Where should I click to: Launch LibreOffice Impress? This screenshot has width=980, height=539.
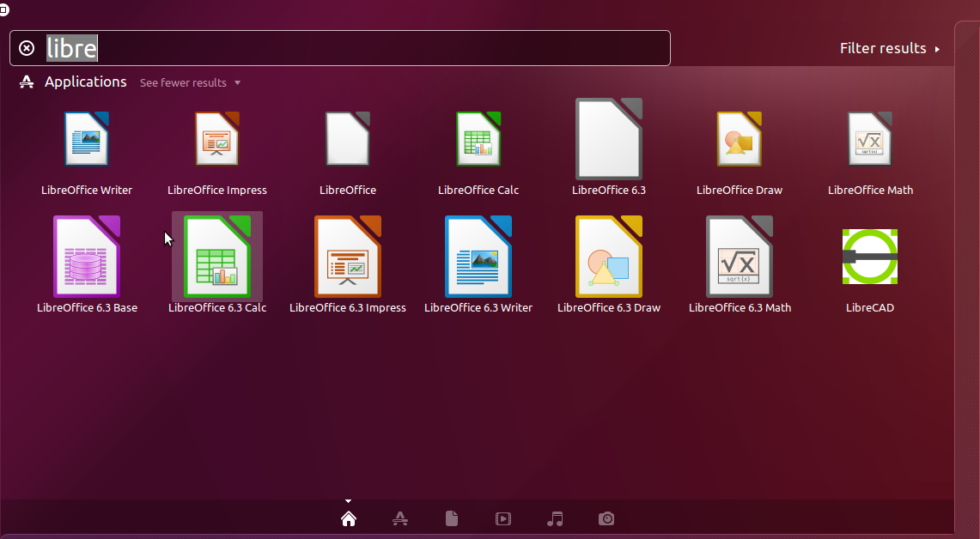217,139
